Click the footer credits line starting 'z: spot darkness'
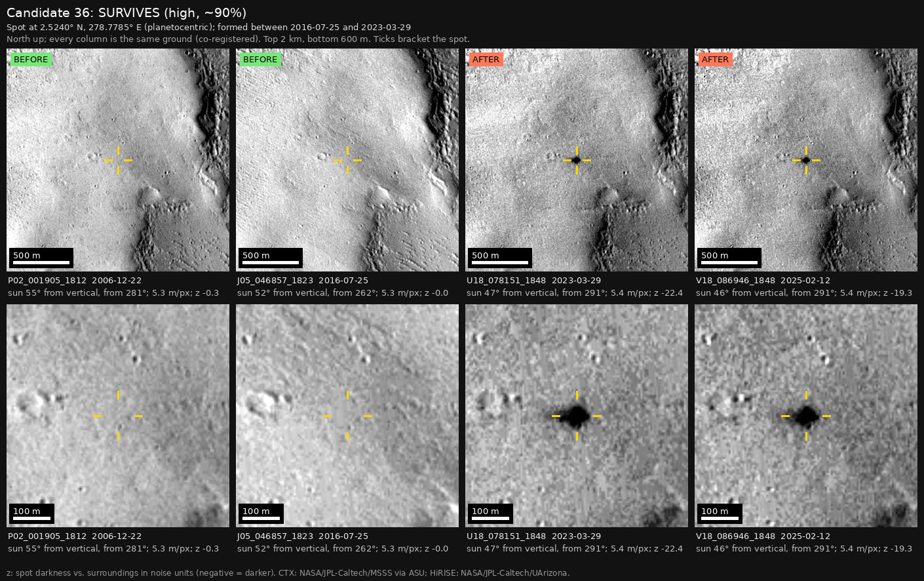Screen dimensions: 924x581 point(288,573)
